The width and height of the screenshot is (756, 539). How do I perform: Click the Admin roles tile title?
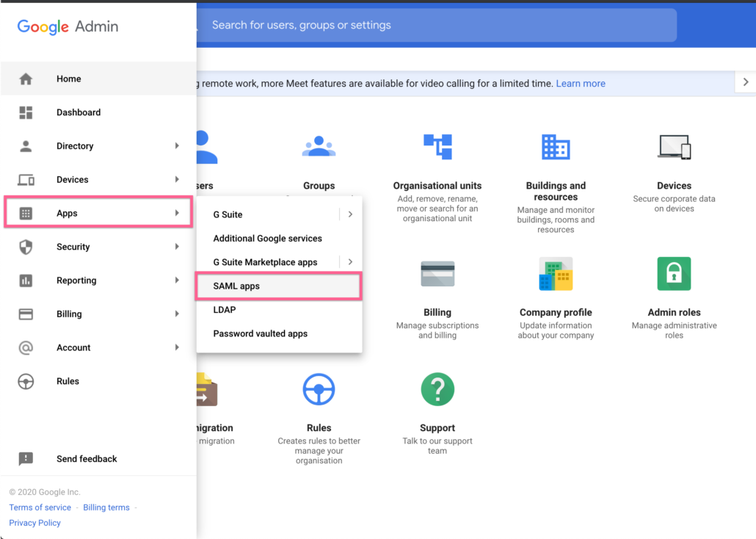(674, 313)
